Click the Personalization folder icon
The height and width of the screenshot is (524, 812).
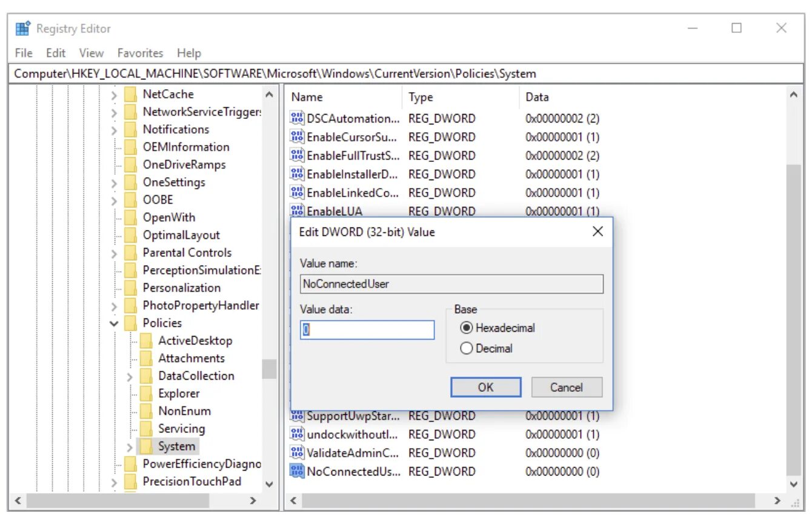pos(130,288)
